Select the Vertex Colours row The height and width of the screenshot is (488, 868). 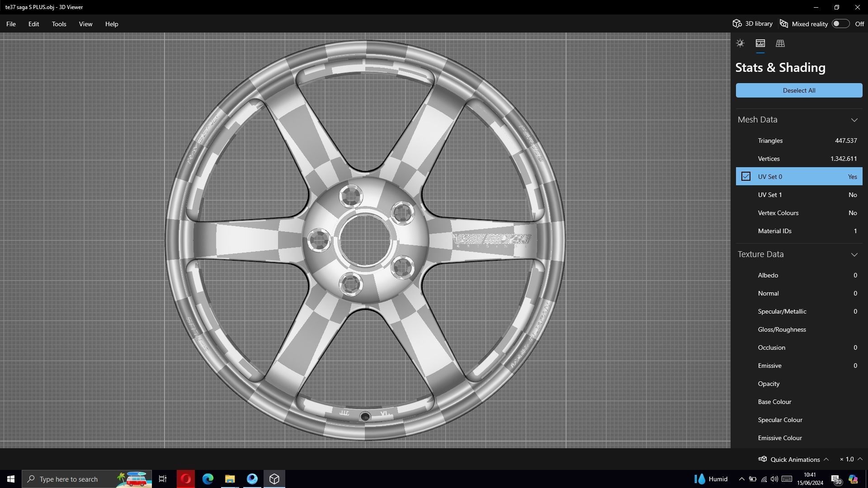click(x=799, y=213)
